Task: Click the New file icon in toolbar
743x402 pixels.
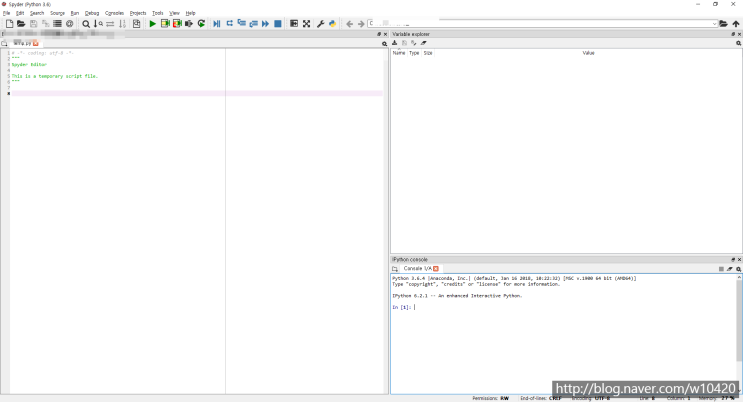Action: (8, 23)
